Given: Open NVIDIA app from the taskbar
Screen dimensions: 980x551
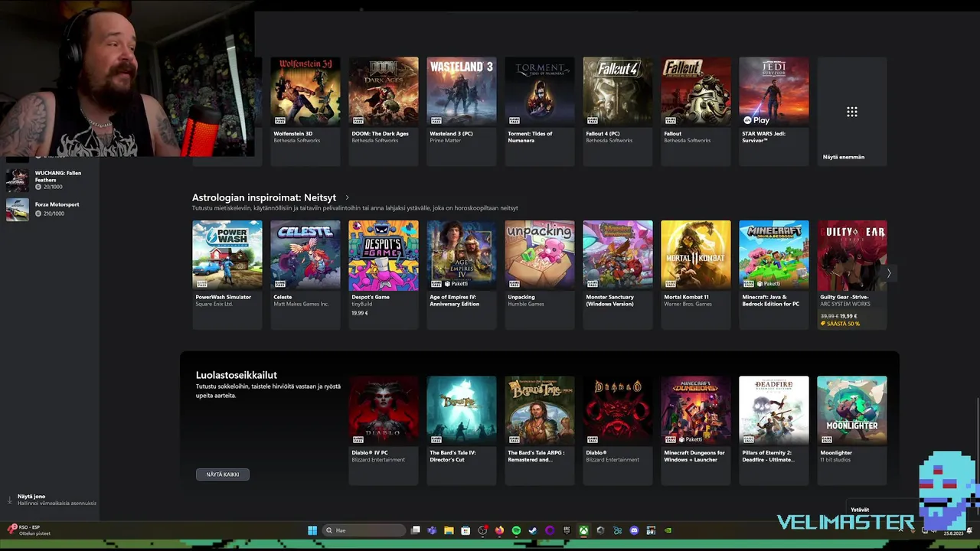Looking at the screenshot, I should [x=668, y=530].
